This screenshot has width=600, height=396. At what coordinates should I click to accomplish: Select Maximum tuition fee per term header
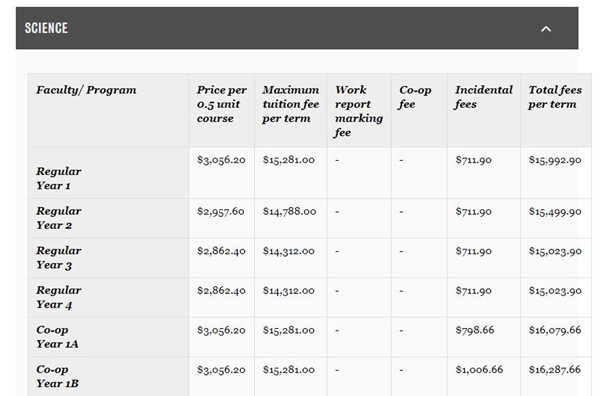(x=290, y=104)
